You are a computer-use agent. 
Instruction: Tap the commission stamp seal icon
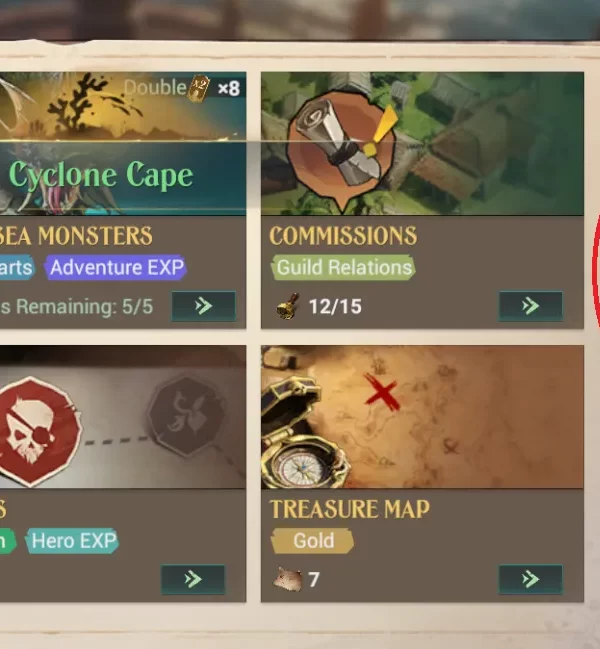(x=287, y=306)
